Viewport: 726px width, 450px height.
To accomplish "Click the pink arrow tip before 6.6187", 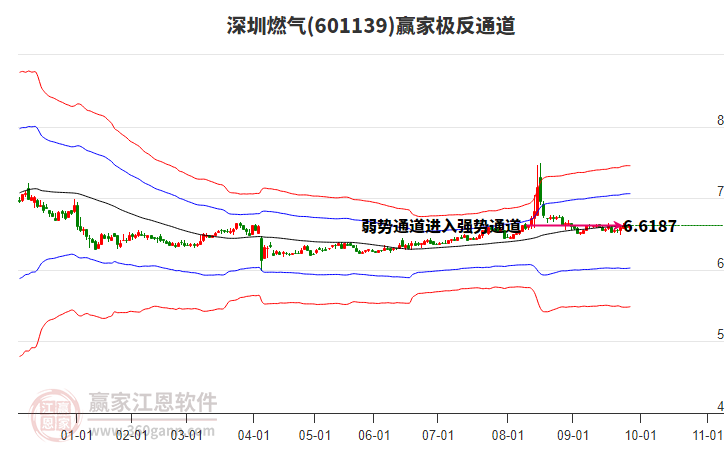I will [x=619, y=226].
